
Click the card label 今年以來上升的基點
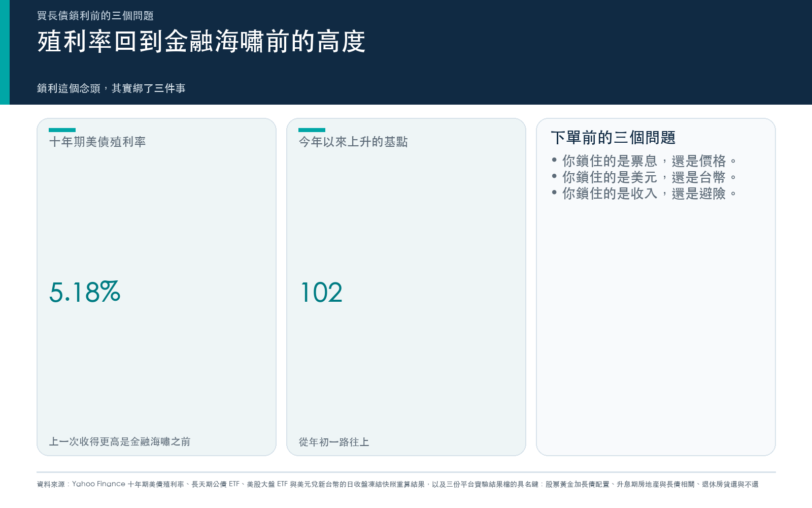click(353, 142)
